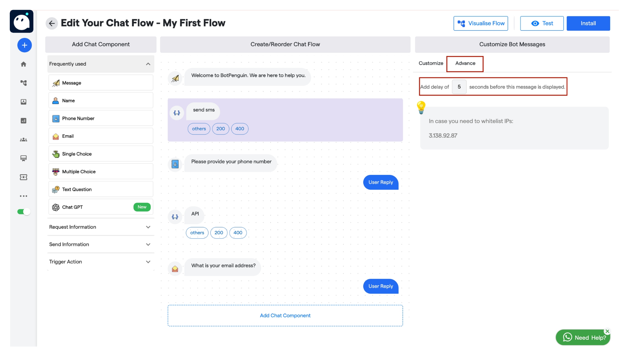Open the Visualise Flow view
629x364 pixels.
(481, 23)
